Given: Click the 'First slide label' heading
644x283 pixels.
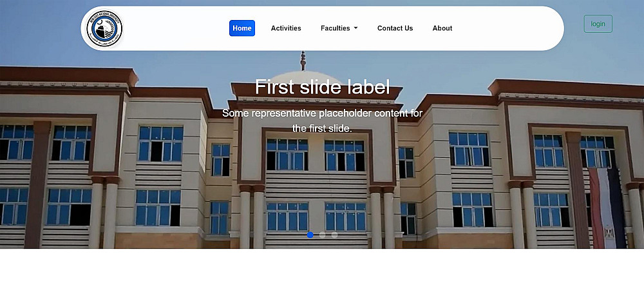Looking at the screenshot, I should point(322,87).
